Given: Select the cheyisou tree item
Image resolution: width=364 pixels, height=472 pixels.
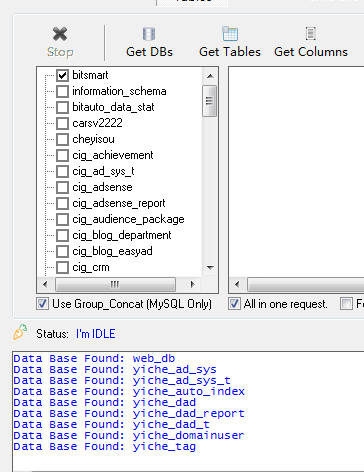Looking at the screenshot, I should [x=93, y=139].
